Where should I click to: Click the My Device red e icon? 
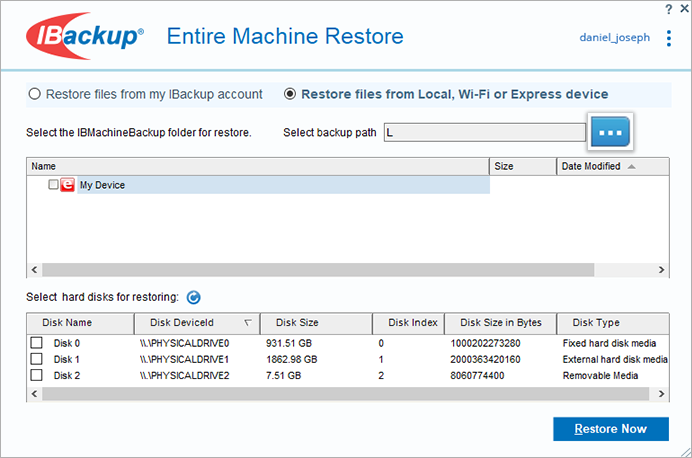pyautogui.click(x=67, y=184)
